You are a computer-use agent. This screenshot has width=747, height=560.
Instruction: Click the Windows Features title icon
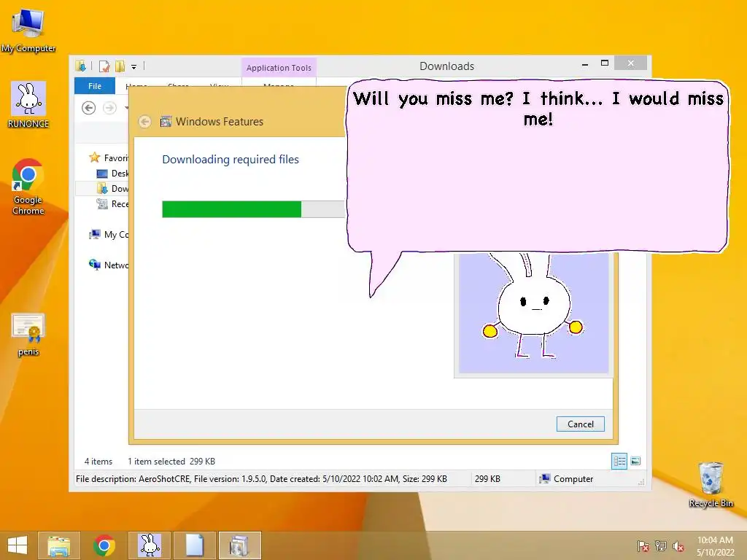(x=166, y=122)
